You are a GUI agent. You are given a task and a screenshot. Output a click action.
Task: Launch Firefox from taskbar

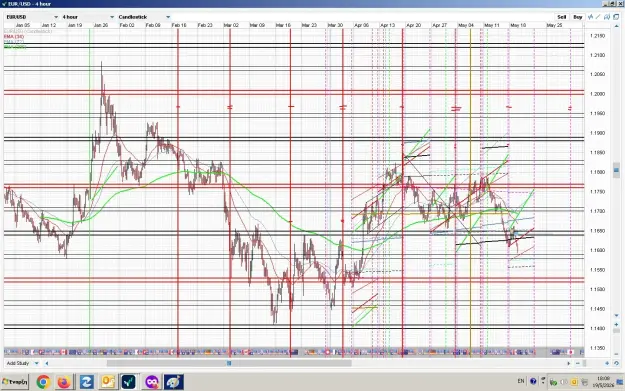pyautogui.click(x=64, y=382)
